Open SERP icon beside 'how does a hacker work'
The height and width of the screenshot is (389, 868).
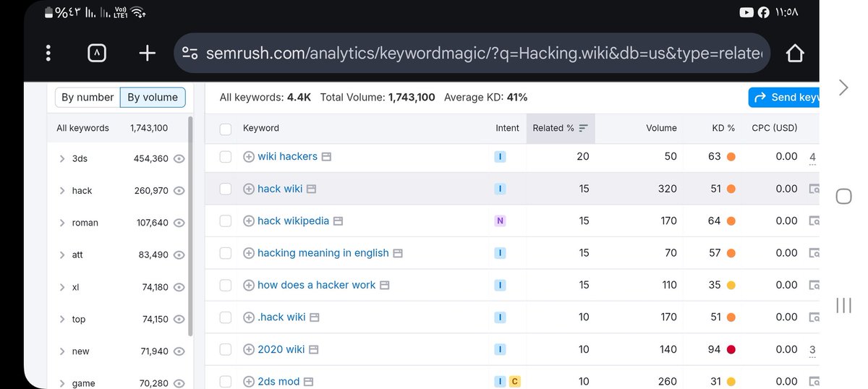[385, 285]
